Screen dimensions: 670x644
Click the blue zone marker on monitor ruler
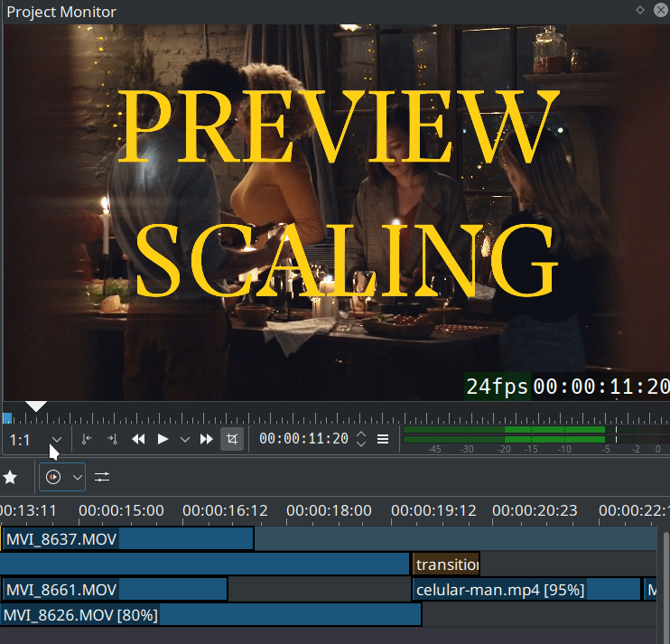click(7, 418)
